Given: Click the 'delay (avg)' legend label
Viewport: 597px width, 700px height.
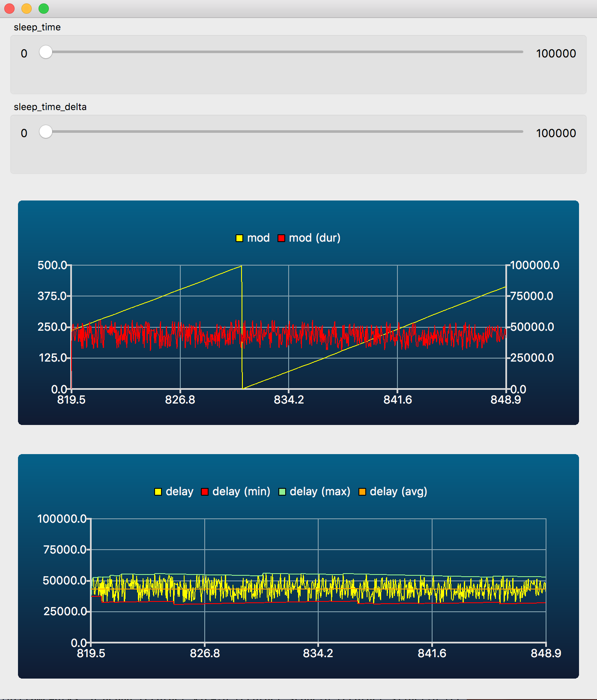Looking at the screenshot, I should pos(399,491).
